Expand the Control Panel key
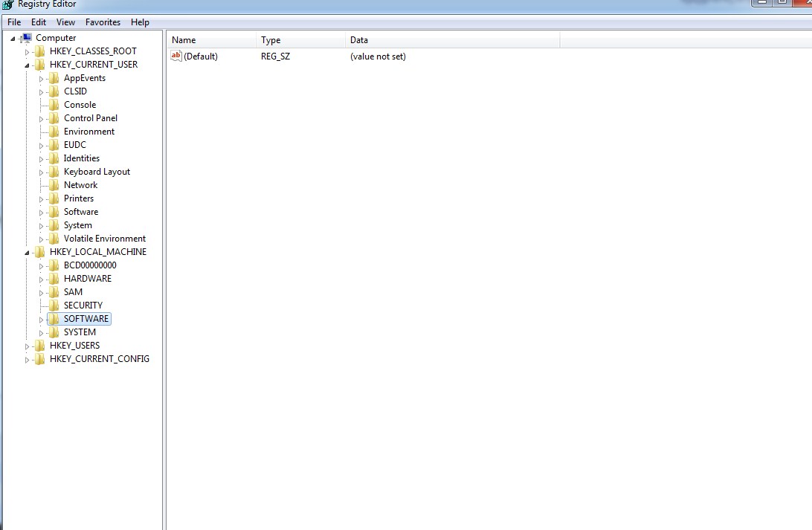This screenshot has height=530, width=812. pyautogui.click(x=41, y=117)
